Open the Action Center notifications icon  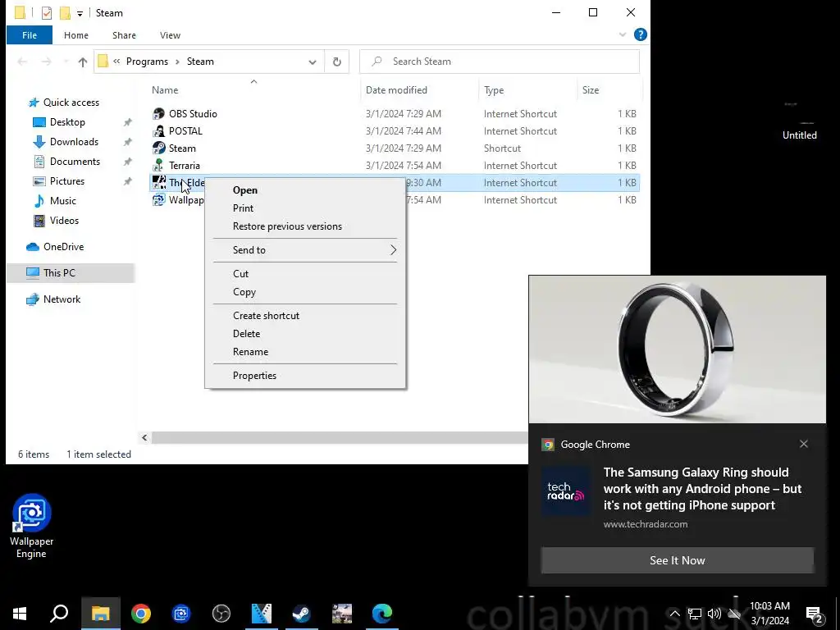point(815,614)
